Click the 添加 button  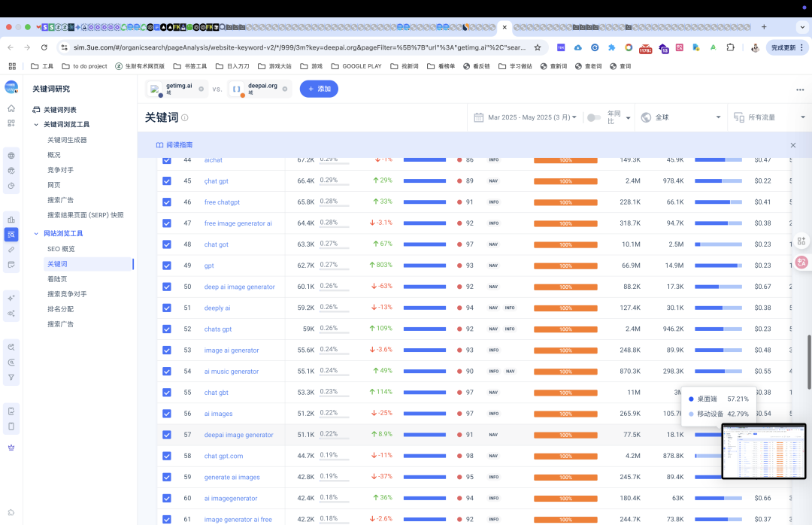coord(319,90)
